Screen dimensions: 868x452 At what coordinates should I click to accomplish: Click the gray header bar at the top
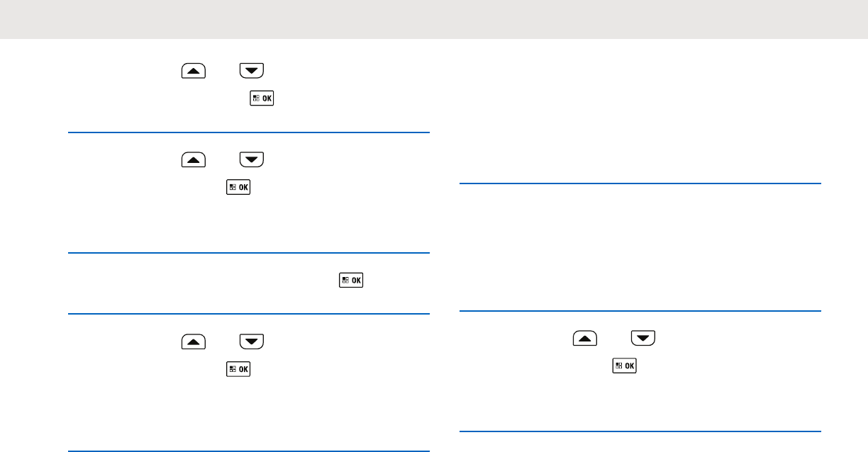(x=434, y=19)
